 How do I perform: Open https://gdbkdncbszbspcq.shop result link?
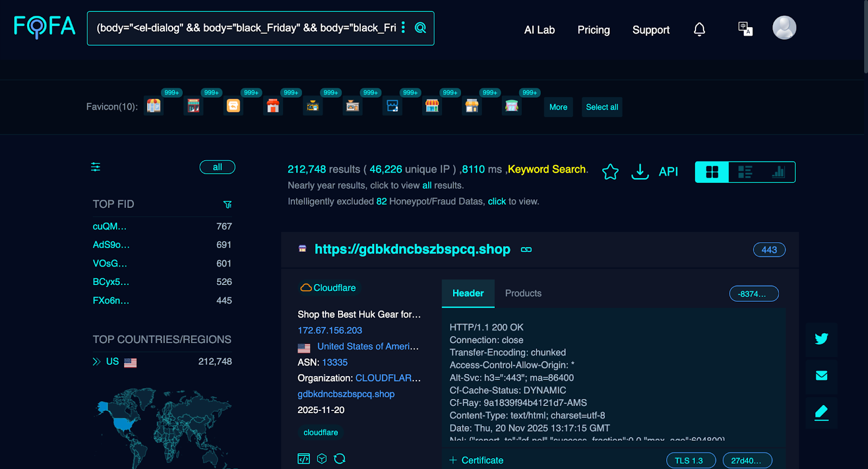click(x=412, y=249)
